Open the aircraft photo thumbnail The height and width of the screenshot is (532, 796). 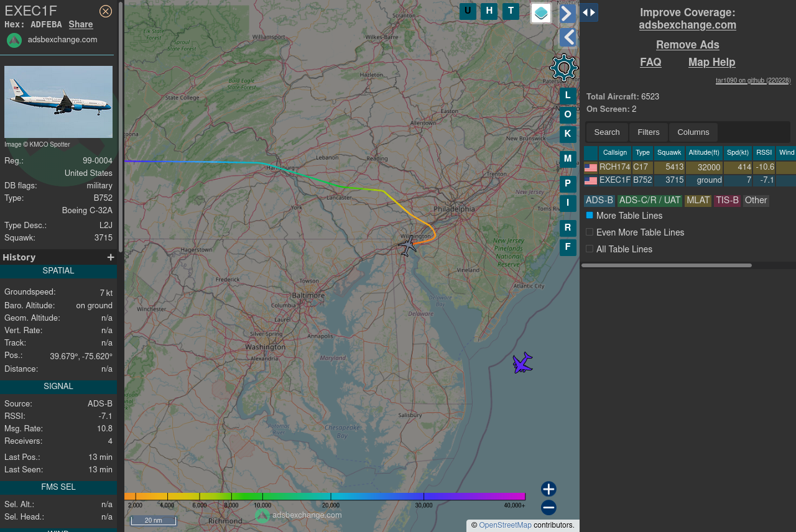tap(58, 102)
